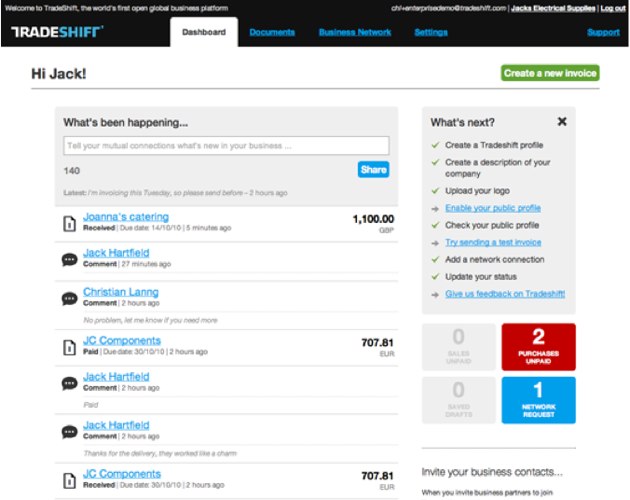This screenshot has width=630, height=500.
Task: Open the Settings tab
Action: (431, 32)
